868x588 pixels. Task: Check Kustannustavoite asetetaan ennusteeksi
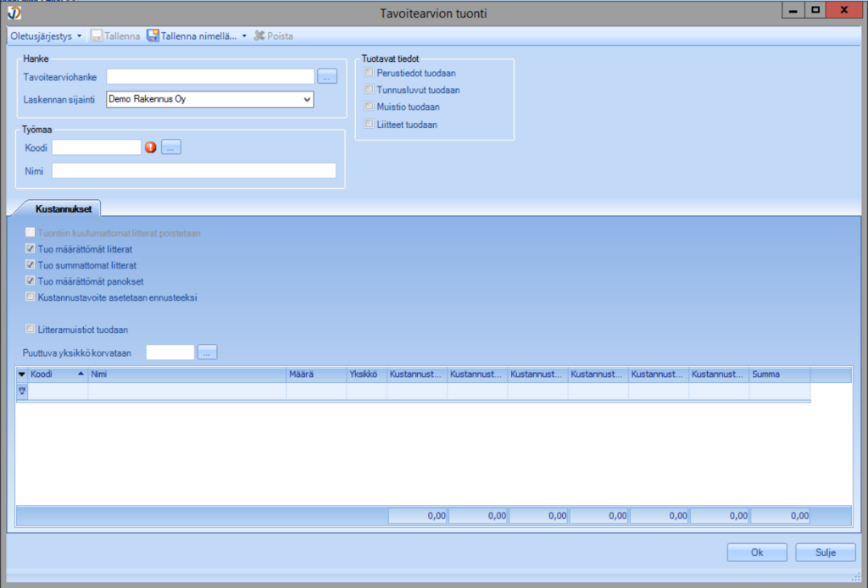coord(31,297)
